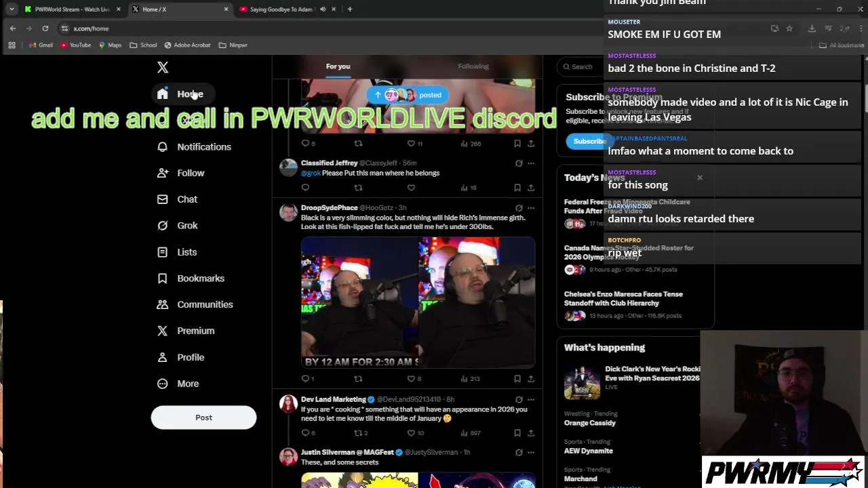
Task: Reply to Dev Land Marketing's post
Action: (308, 433)
